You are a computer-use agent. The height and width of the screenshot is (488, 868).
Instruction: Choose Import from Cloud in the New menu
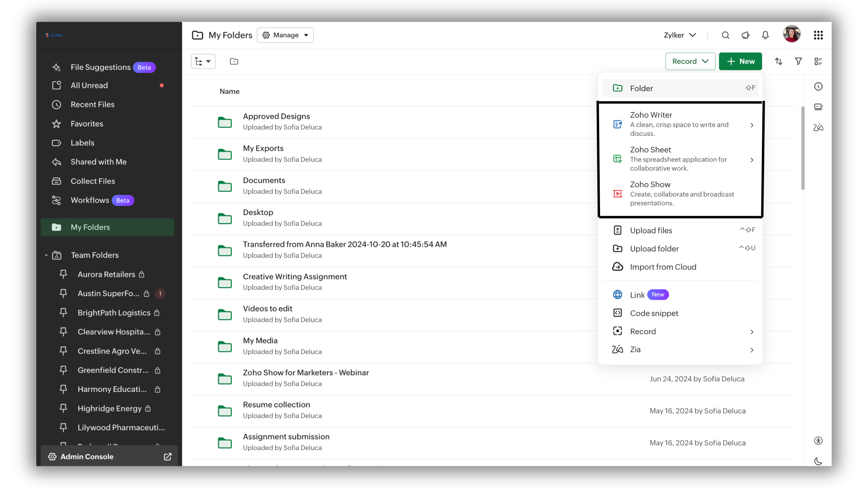tap(663, 266)
